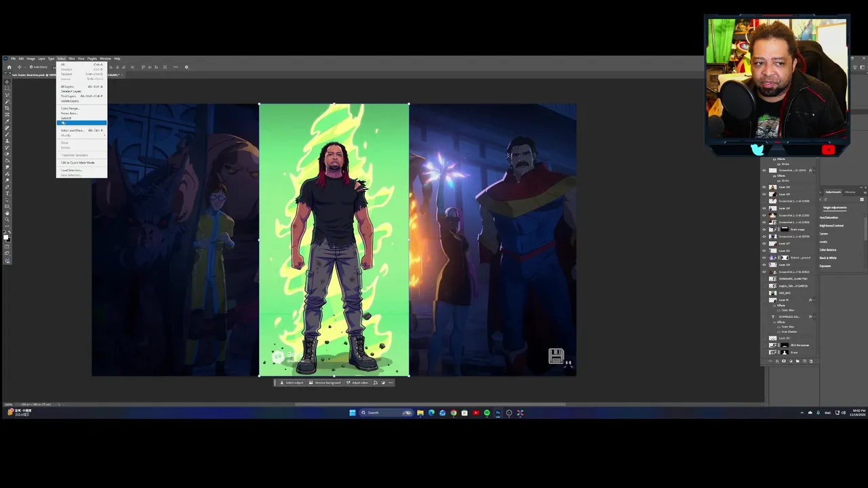Click the link layers icon
Screen dimensions: 868x488
tap(770, 361)
